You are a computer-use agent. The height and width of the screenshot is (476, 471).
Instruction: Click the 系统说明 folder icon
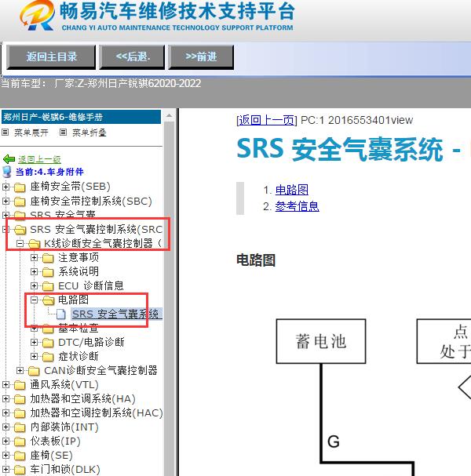[48, 272]
